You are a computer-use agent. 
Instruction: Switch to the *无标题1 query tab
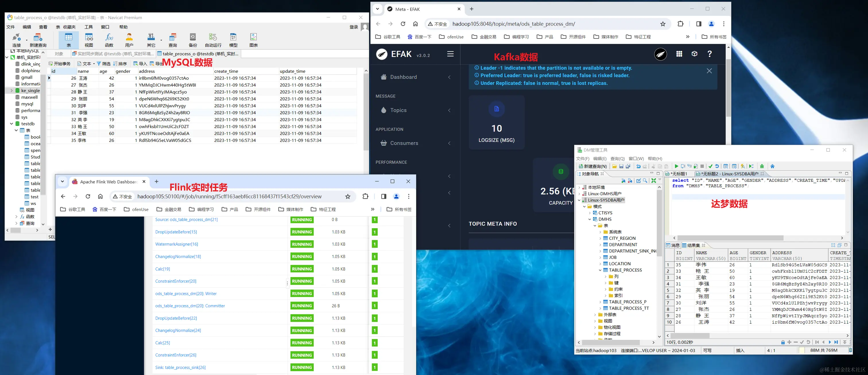coord(678,174)
